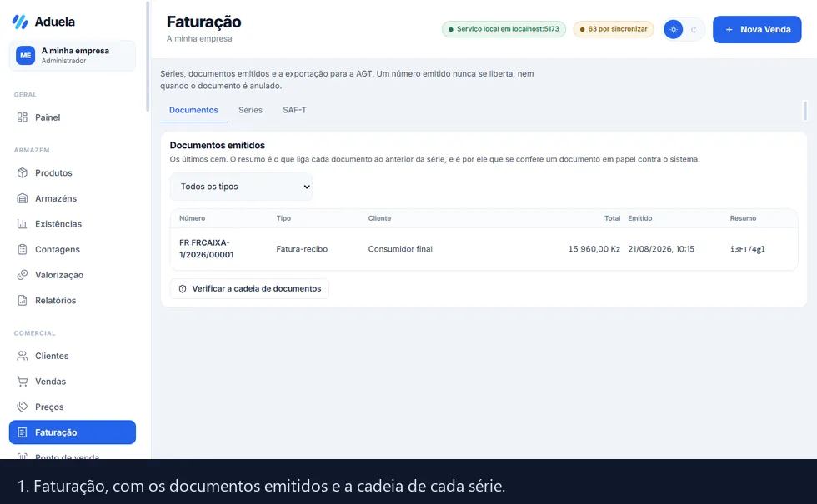Click the Relatórios document icon
Screen dimensions: 817x504
[22, 301]
